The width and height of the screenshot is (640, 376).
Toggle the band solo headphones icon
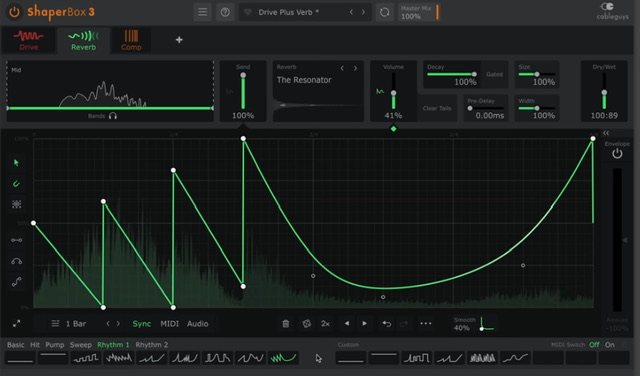point(113,116)
